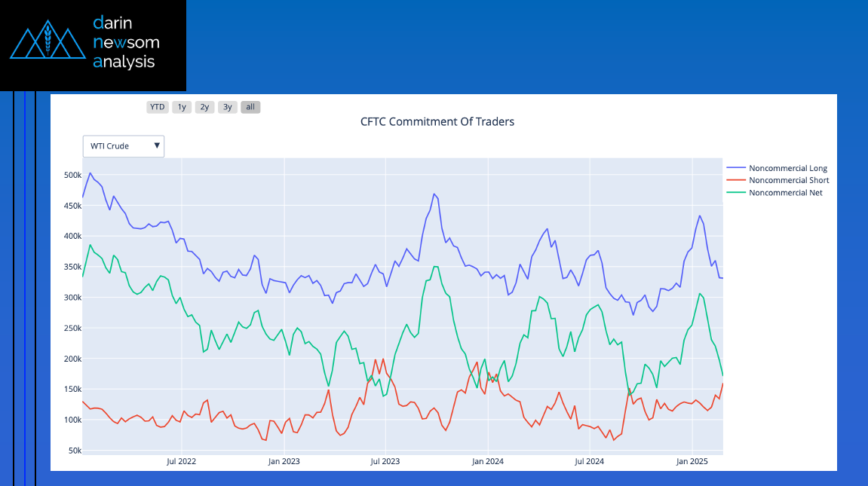Click the Jan 2024 x-axis label

488,461
